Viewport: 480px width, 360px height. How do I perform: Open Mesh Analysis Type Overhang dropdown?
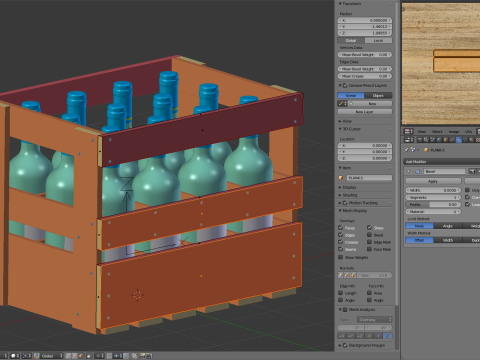[x=374, y=320]
